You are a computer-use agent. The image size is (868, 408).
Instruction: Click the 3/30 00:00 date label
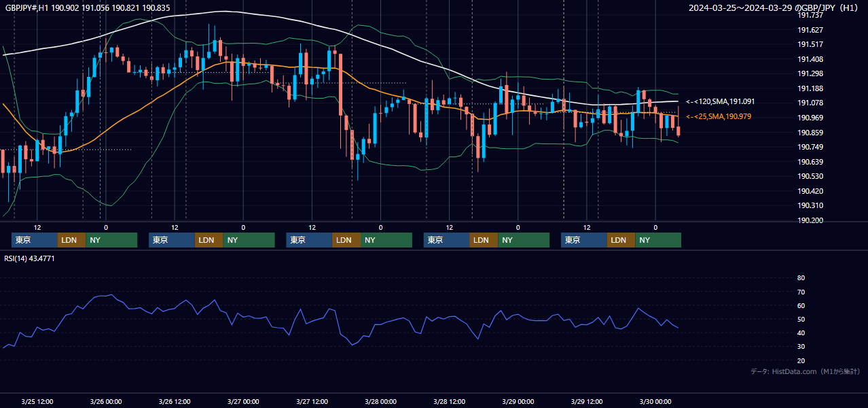[655, 401]
